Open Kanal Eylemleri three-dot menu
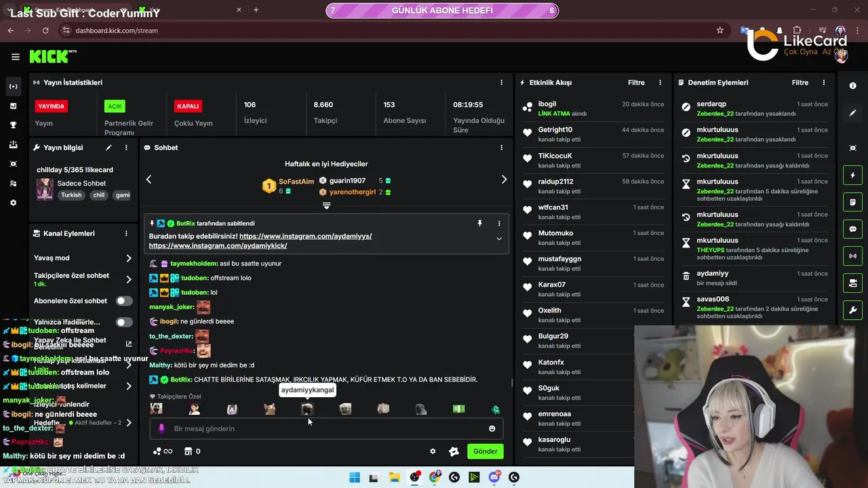 126,233
